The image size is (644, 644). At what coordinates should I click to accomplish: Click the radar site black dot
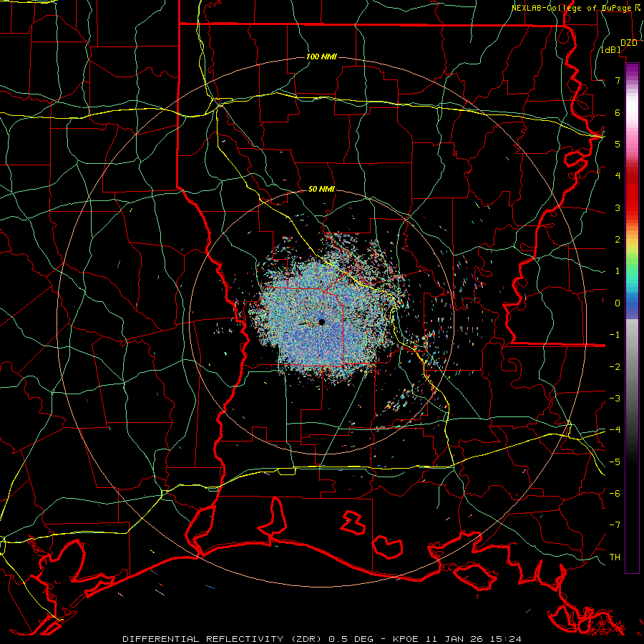(321, 322)
